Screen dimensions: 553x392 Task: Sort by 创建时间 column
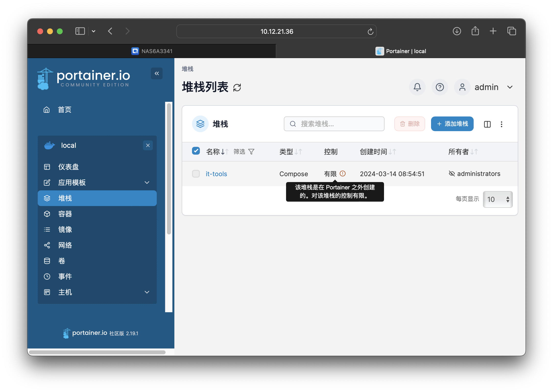[378, 152]
